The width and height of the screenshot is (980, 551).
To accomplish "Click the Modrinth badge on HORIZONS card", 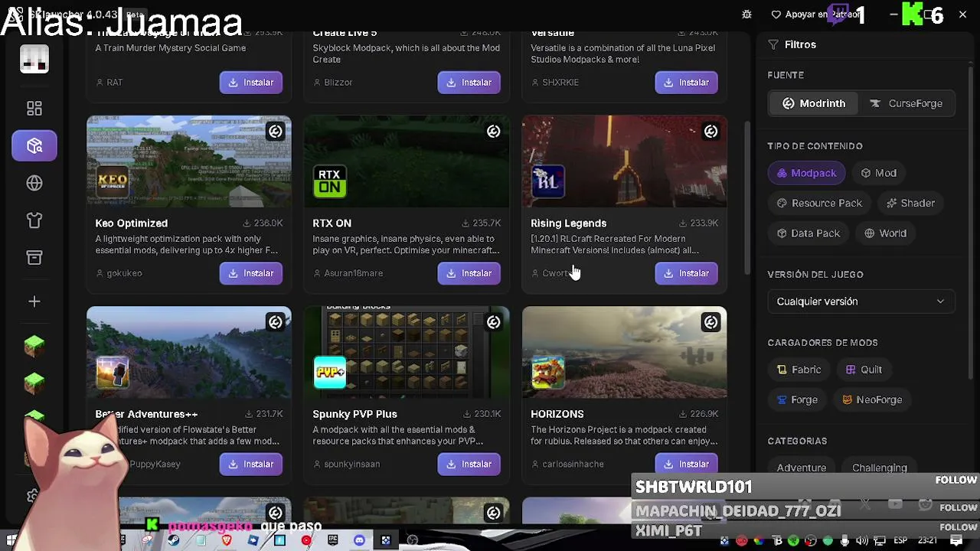I will [710, 322].
